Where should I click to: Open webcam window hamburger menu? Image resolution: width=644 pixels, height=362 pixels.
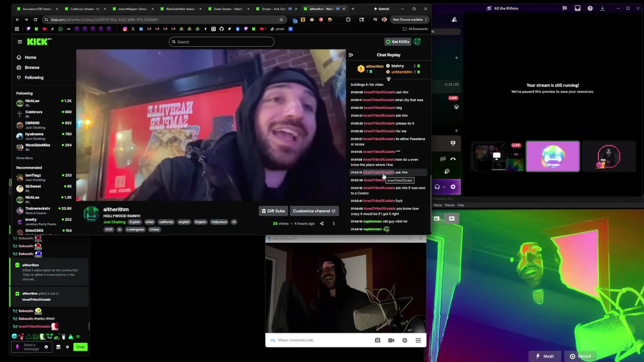pos(418,340)
